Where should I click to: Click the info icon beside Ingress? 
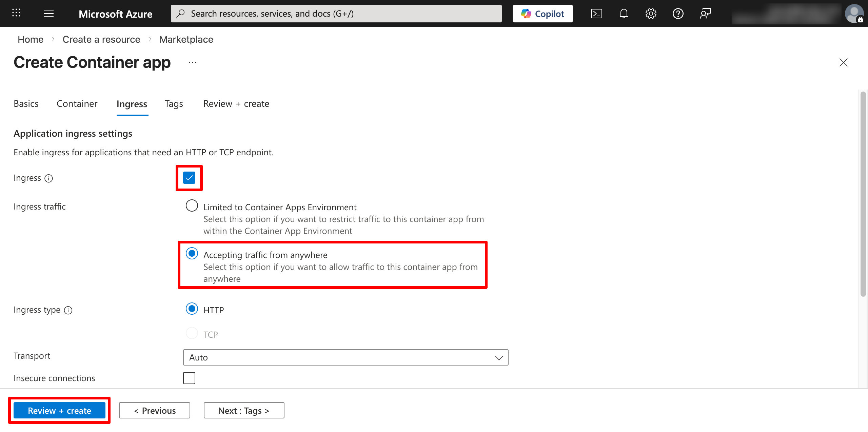coord(49,178)
